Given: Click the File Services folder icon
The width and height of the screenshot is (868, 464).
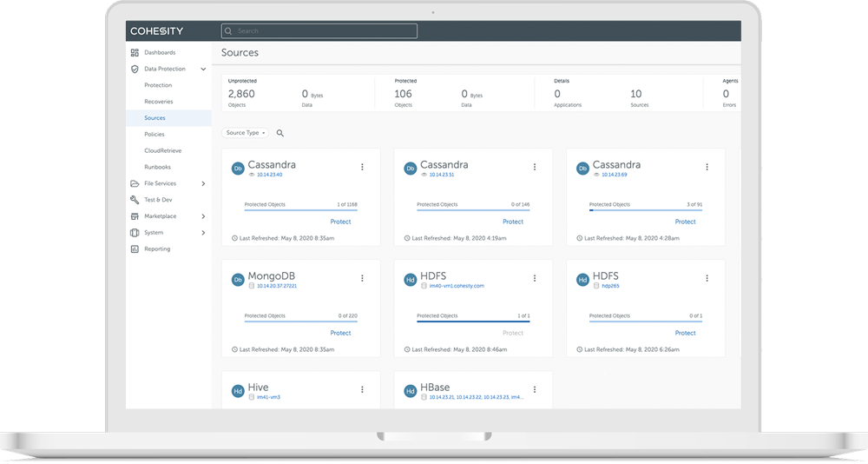Looking at the screenshot, I should click(135, 183).
